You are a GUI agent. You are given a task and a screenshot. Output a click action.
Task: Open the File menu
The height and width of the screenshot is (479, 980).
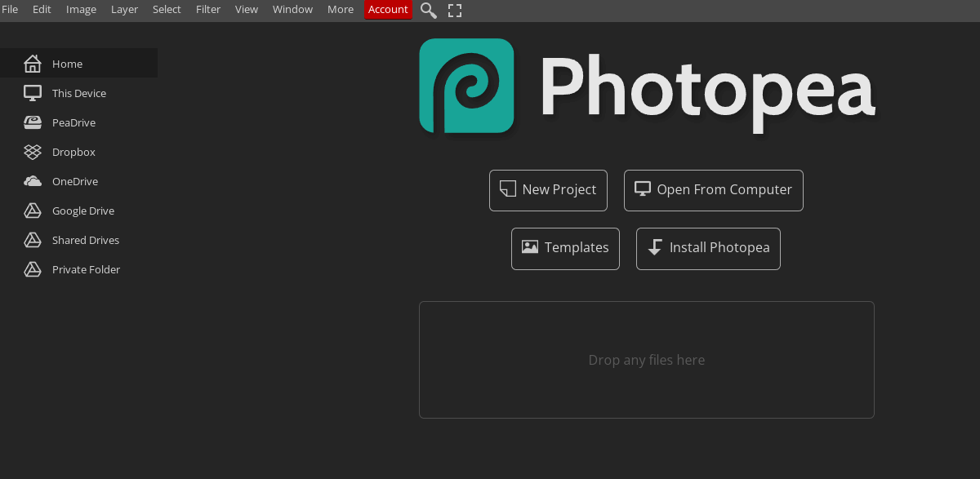[x=10, y=10]
